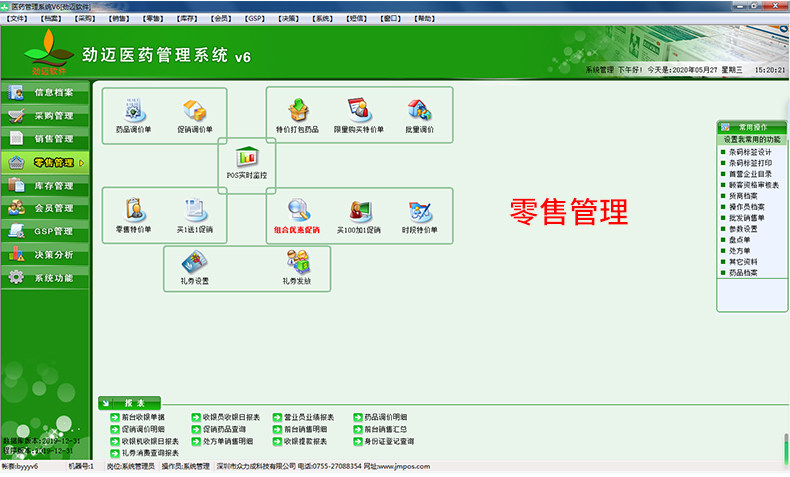Open 批发销售单 shortcut

tap(747, 218)
